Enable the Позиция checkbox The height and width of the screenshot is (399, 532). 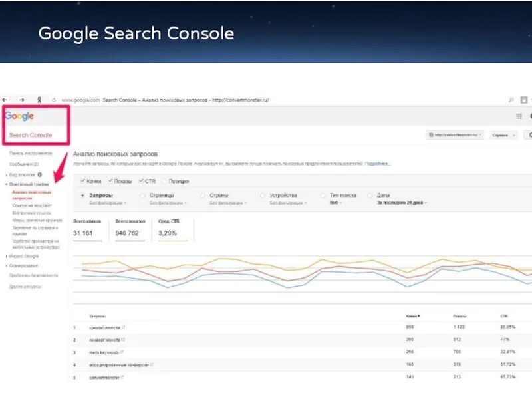pos(164,181)
